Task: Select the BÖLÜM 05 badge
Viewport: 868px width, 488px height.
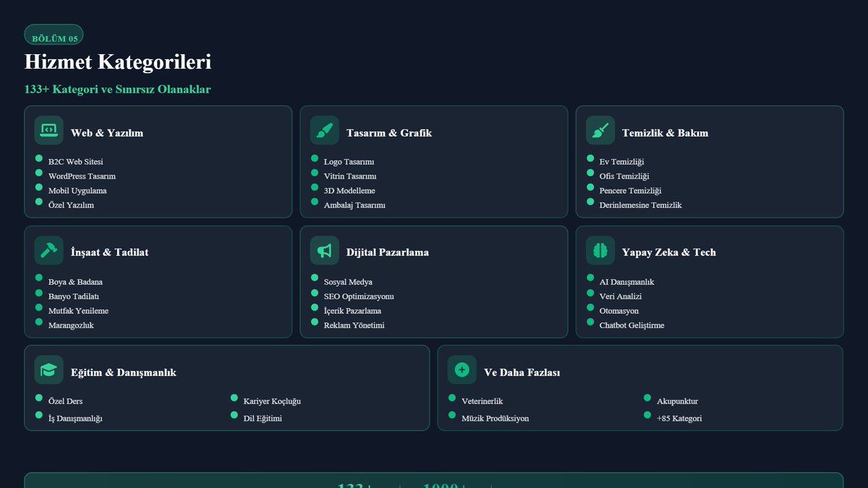Action: click(x=54, y=35)
